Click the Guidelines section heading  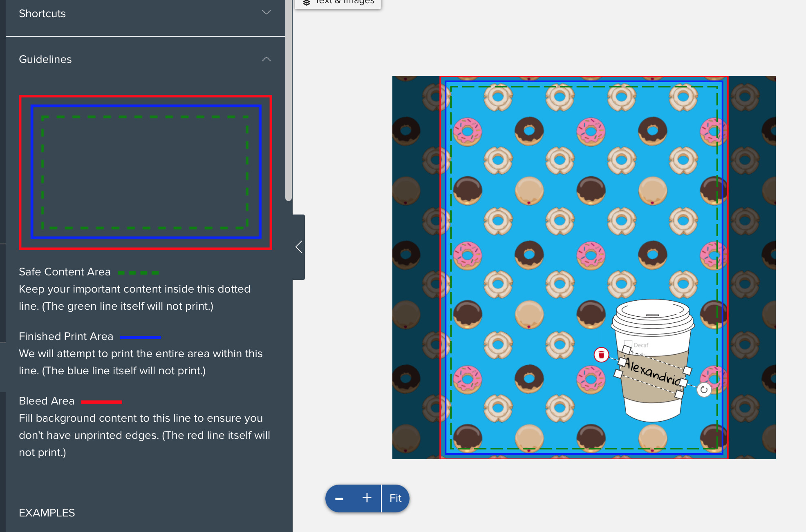(x=45, y=59)
